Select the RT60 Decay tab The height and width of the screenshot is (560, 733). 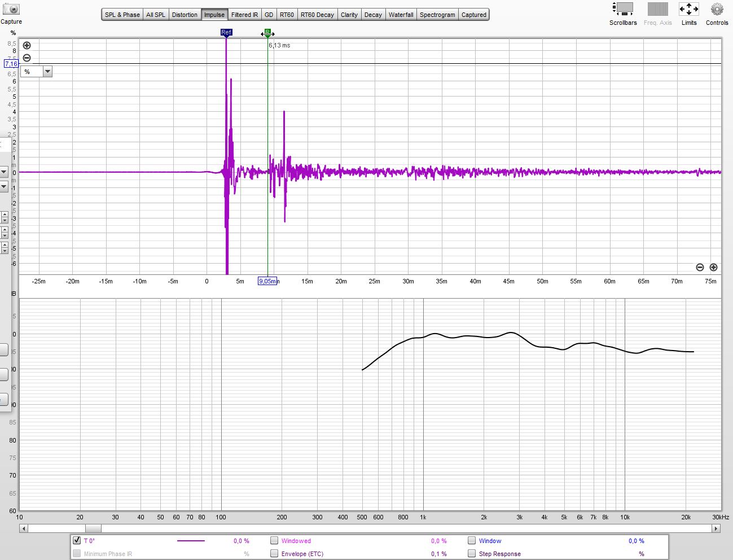pos(317,15)
